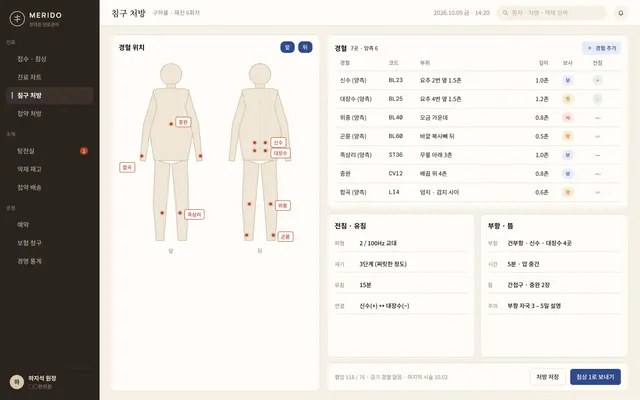
Task: Click the 신수(+) ↔ 대장수(−) connection value
Action: 384,306
